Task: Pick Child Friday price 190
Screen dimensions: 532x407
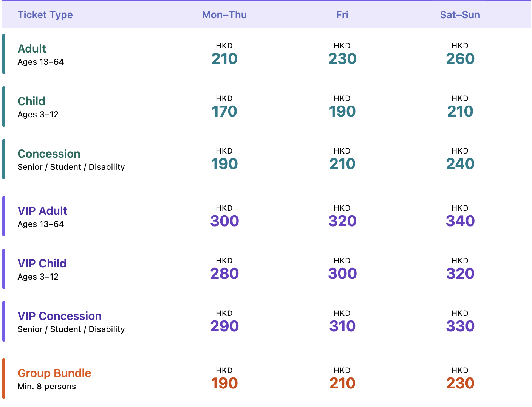Action: pyautogui.click(x=342, y=111)
